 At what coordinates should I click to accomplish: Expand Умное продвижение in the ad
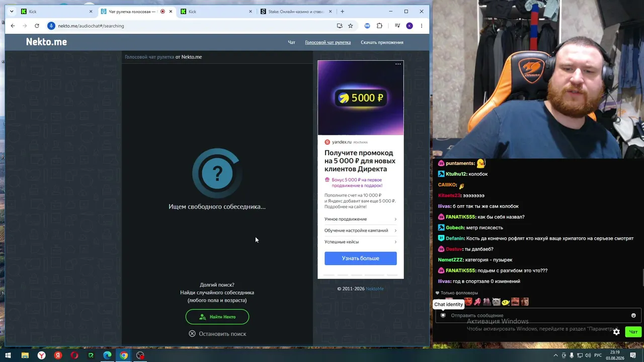[x=360, y=219]
